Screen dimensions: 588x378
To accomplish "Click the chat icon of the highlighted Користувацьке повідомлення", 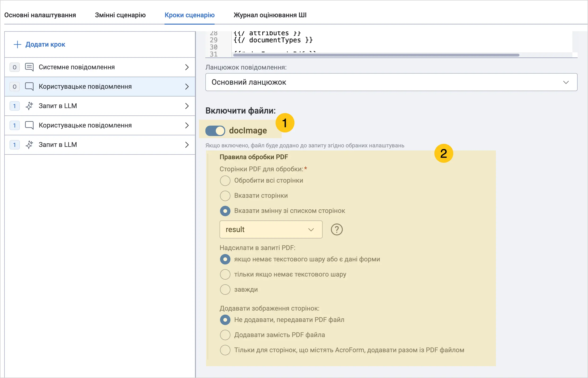I will coord(29,86).
